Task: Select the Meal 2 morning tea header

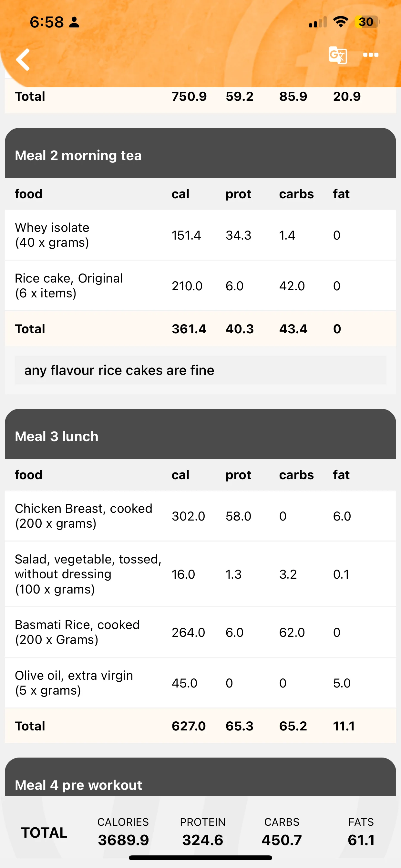Action: (x=200, y=153)
